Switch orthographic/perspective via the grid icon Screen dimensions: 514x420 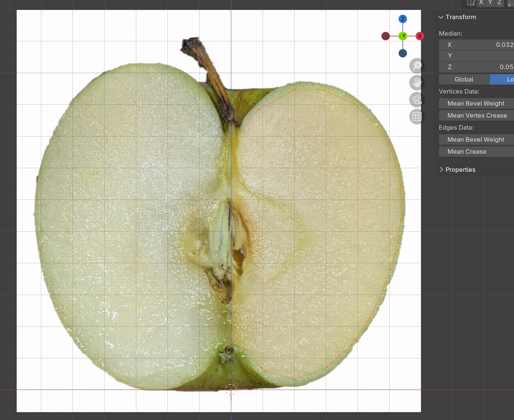click(x=417, y=117)
